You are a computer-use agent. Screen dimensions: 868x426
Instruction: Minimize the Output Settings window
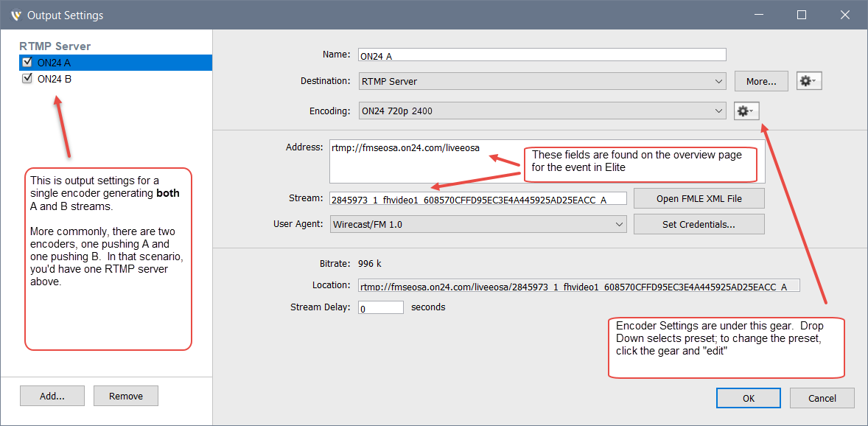pyautogui.click(x=757, y=15)
